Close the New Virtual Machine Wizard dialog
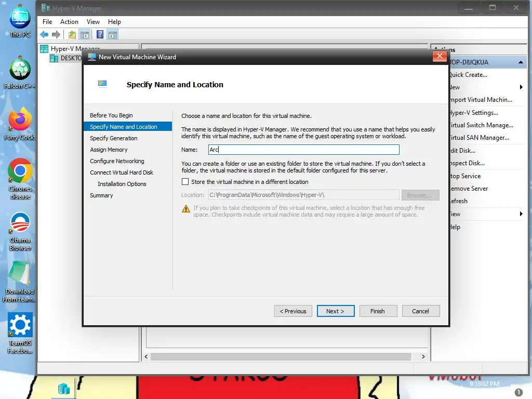Screen dimensions: 532x399 pyautogui.click(x=440, y=56)
